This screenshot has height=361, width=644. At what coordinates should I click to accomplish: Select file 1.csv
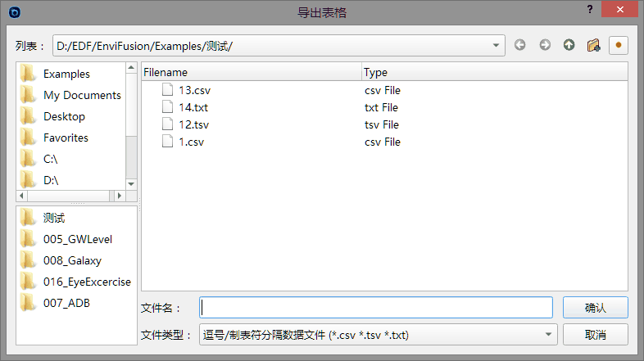tap(191, 142)
